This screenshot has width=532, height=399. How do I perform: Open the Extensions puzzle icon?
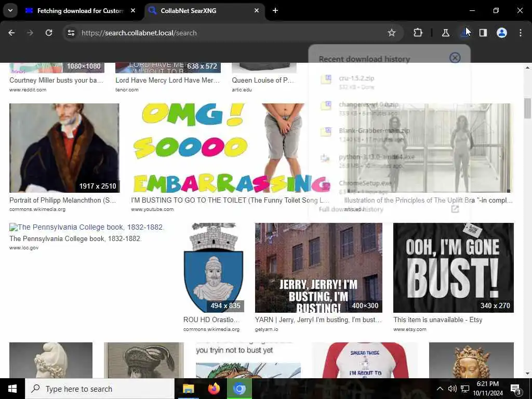pos(418,33)
